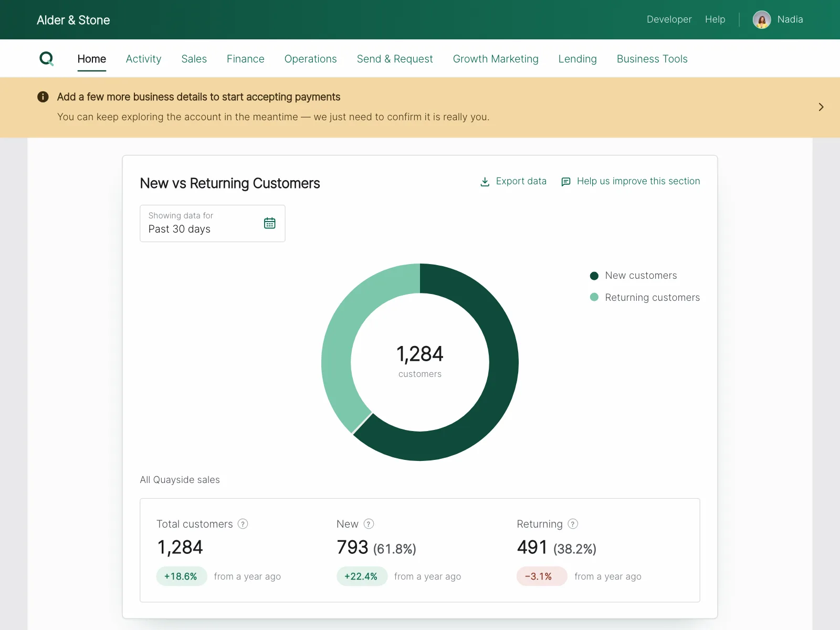Click the 491 (38.2%) Returning value
The image size is (840, 630).
pos(556,548)
